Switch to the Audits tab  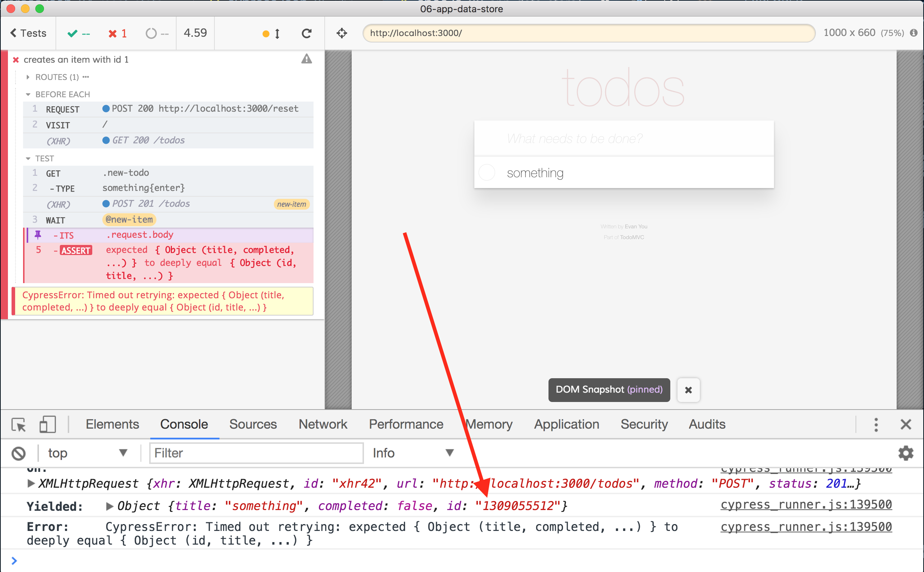coord(707,424)
